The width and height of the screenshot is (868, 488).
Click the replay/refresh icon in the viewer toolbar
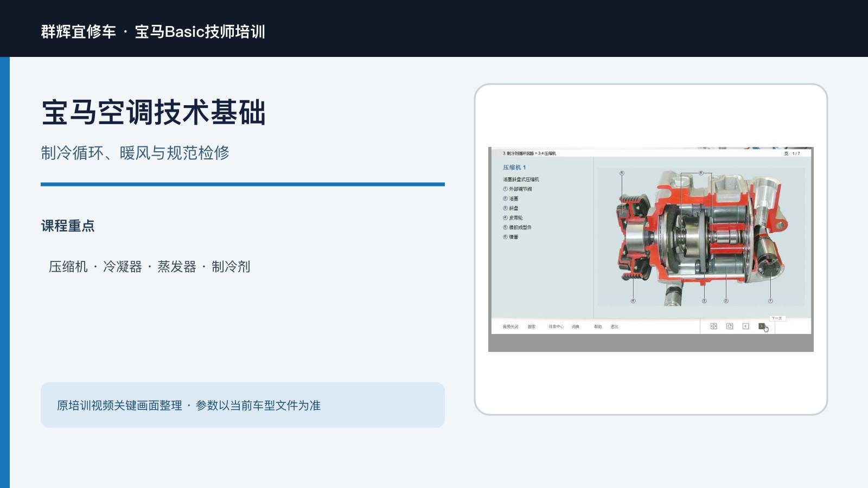730,326
